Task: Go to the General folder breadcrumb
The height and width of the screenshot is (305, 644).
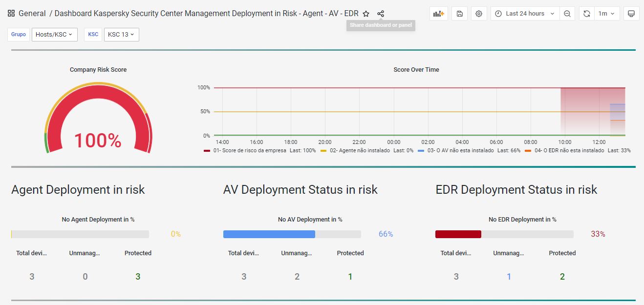Action: 32,14
